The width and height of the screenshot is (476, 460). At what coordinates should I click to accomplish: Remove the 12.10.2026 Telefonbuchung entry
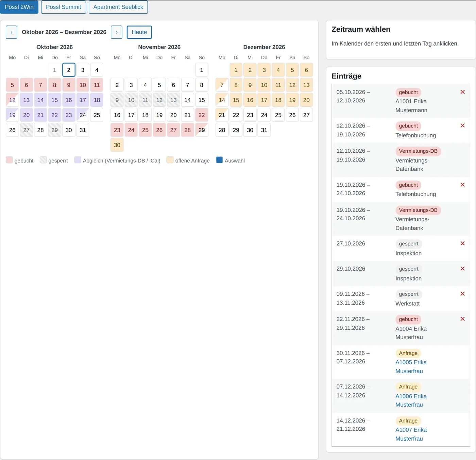[462, 126]
